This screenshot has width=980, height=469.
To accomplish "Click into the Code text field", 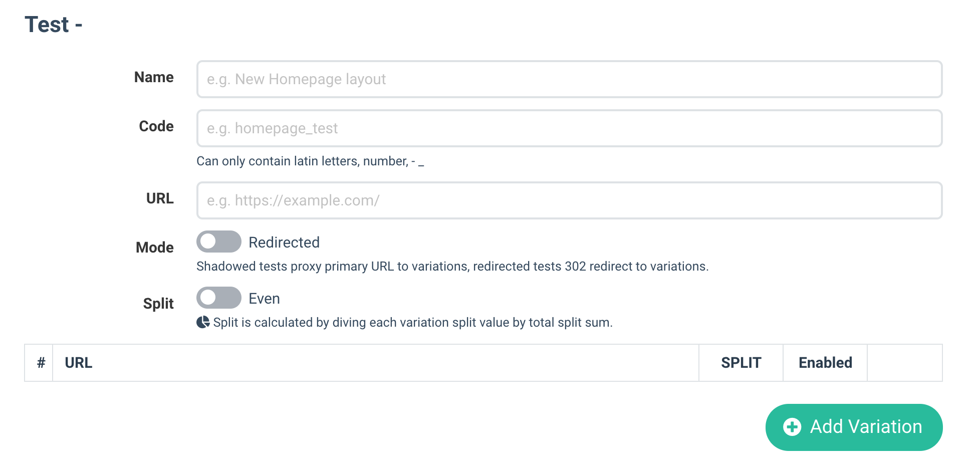I will [569, 128].
